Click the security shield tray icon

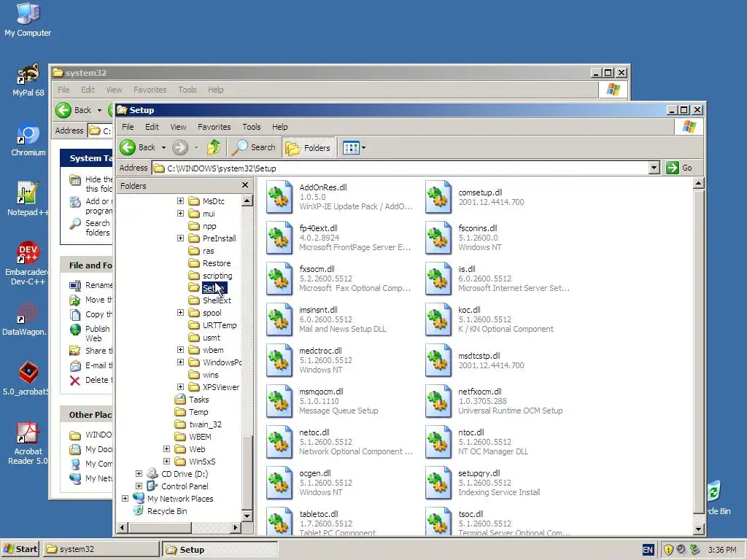point(668,550)
